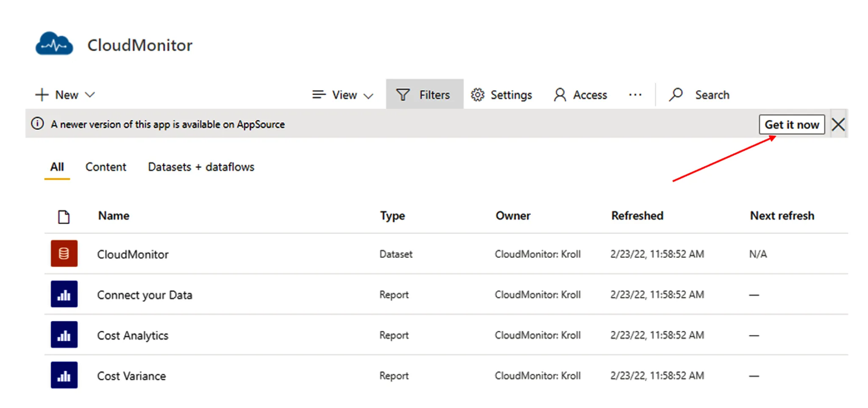Open the Cost Analytics report
868x408 pixels.
[x=133, y=335]
